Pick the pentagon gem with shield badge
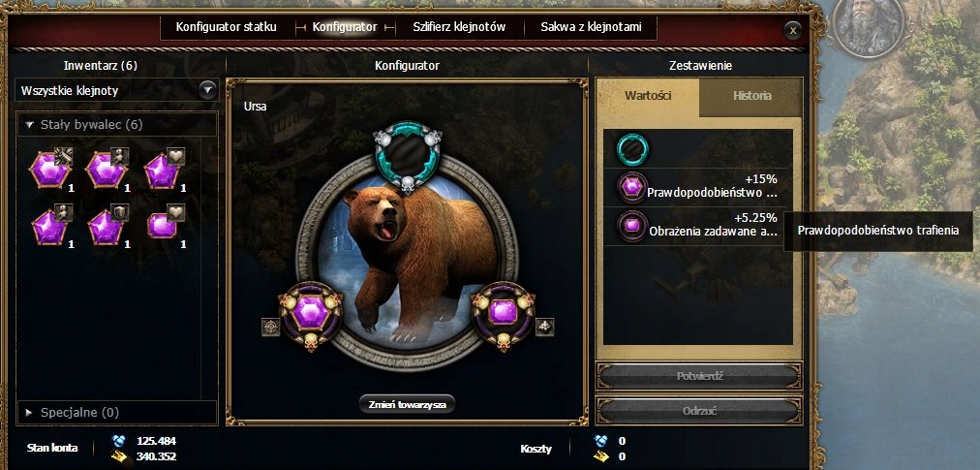980x470 pixels. point(107,227)
